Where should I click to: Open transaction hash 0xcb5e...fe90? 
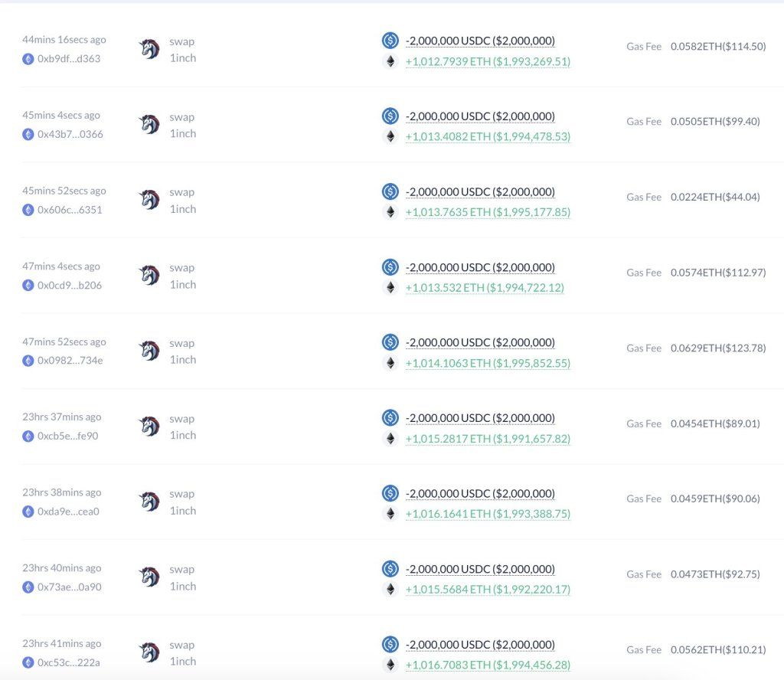click(x=67, y=436)
